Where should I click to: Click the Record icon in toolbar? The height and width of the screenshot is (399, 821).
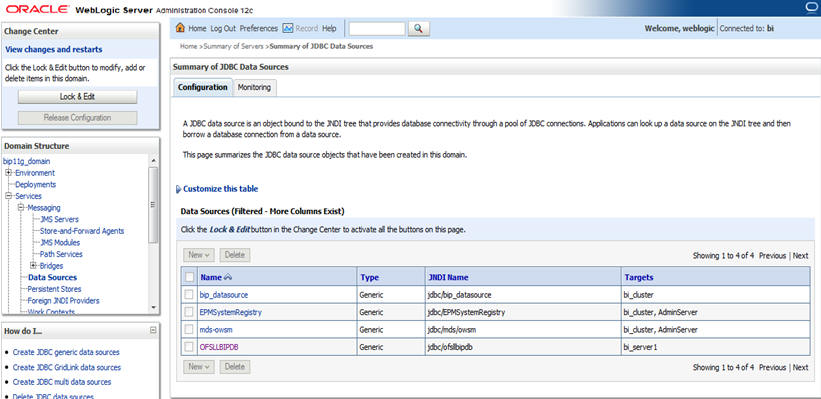point(287,28)
